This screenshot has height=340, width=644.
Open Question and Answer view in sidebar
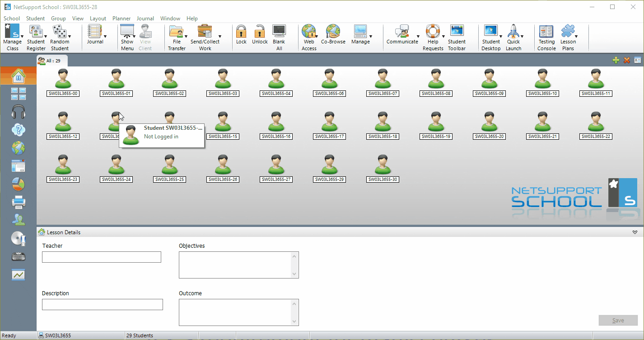tap(19, 130)
